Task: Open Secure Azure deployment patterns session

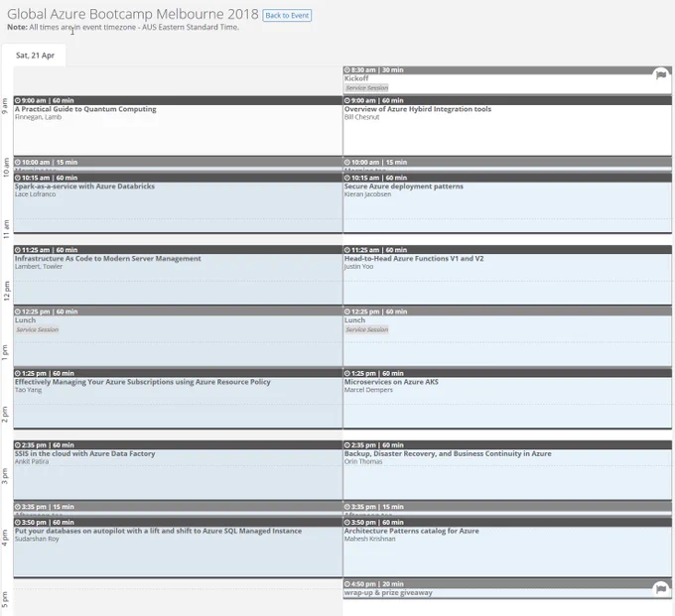Action: (x=404, y=186)
